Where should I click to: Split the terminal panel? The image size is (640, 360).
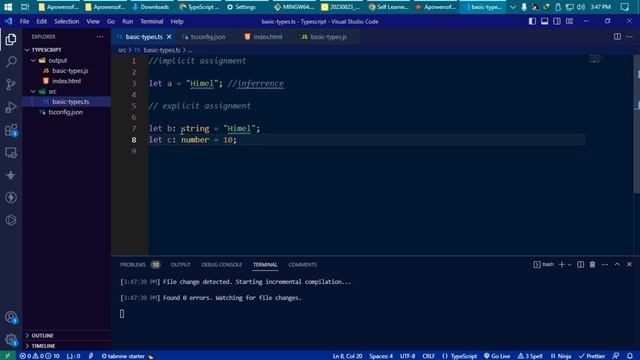580,264
